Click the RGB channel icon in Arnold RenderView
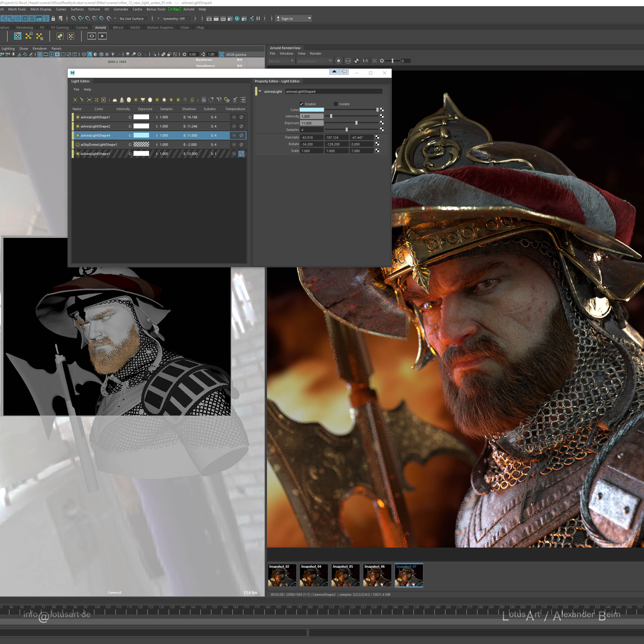The height and width of the screenshot is (644, 644). (348, 61)
